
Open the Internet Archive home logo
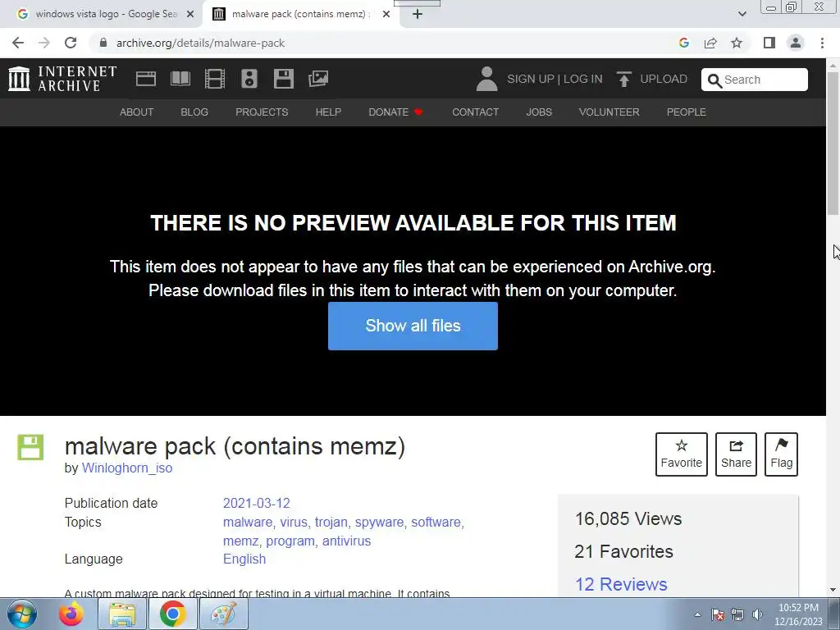pyautogui.click(x=62, y=79)
